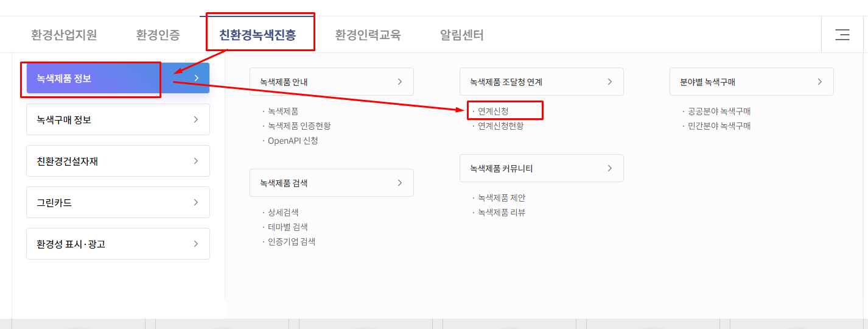Select 그린카드 side menu label
Image resolution: width=868 pixels, height=329 pixels.
(x=54, y=202)
